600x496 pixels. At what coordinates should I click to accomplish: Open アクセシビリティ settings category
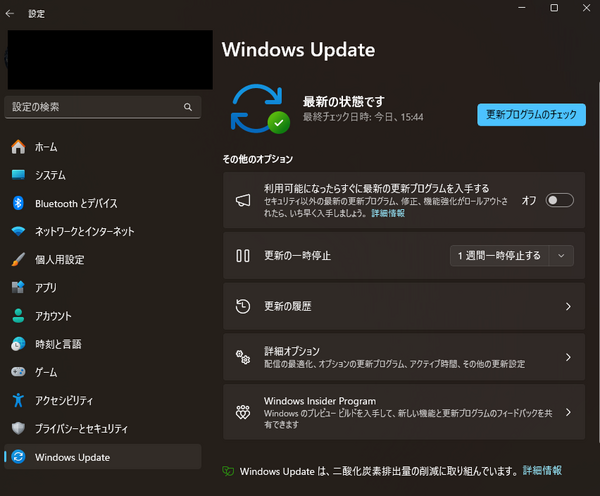(103, 400)
